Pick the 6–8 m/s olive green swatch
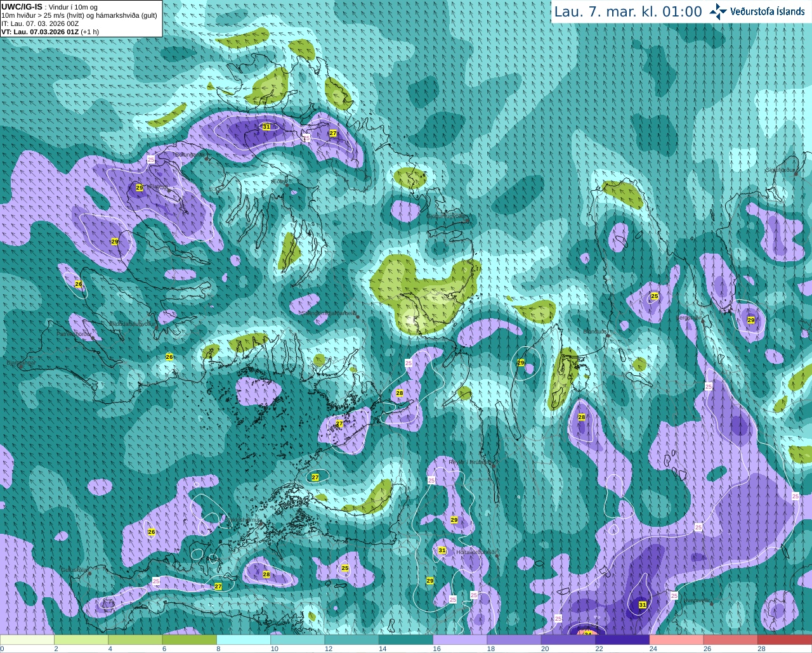Screen dimensions: 812x653 (x=190, y=640)
